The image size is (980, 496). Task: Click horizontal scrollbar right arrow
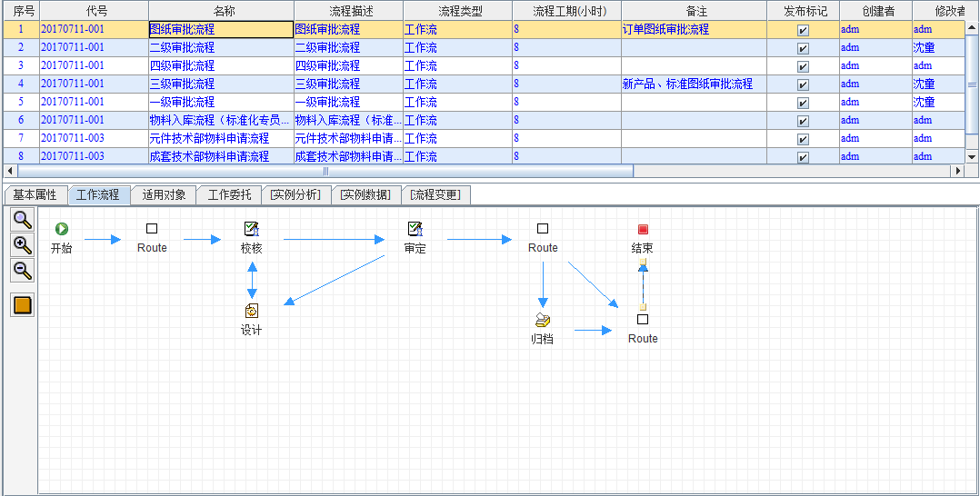tap(956, 171)
